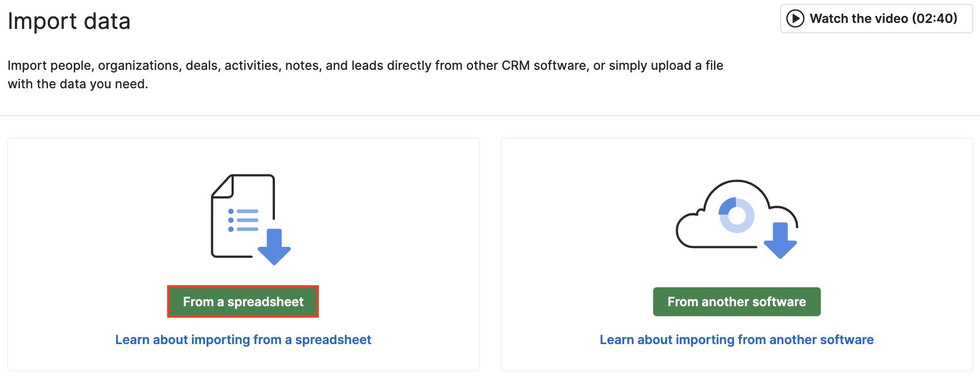Open Learn about importing from another software link
The image size is (980, 377).
[x=736, y=340]
